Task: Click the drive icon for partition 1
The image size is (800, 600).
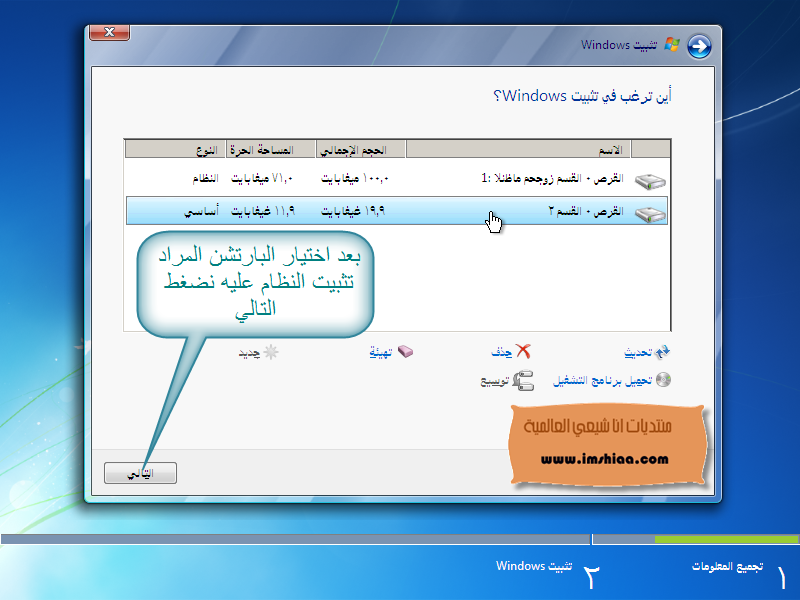Action: click(x=650, y=181)
